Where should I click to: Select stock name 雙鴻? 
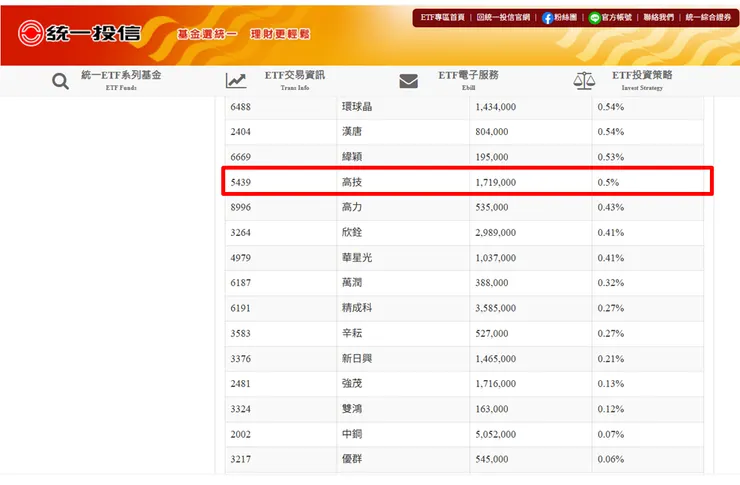352,409
